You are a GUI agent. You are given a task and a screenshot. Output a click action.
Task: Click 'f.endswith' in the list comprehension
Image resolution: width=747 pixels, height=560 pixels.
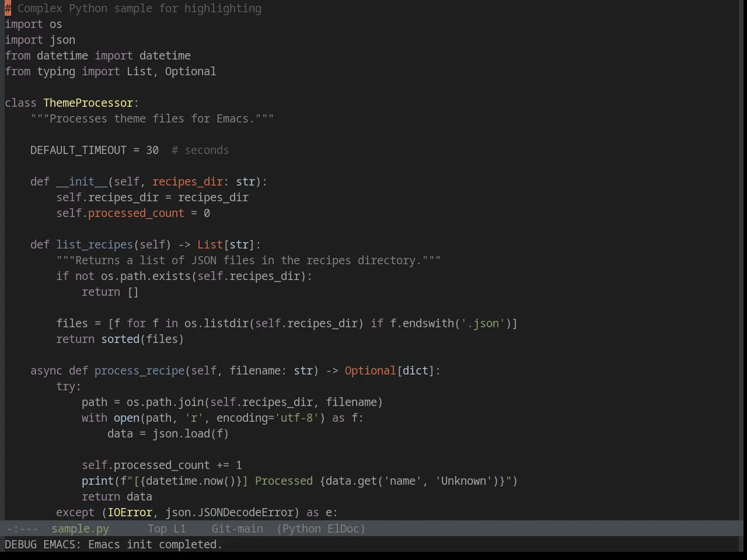(x=422, y=323)
